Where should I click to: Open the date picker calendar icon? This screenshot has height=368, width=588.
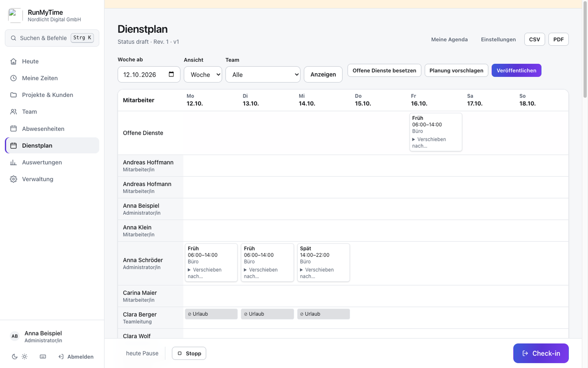click(171, 74)
